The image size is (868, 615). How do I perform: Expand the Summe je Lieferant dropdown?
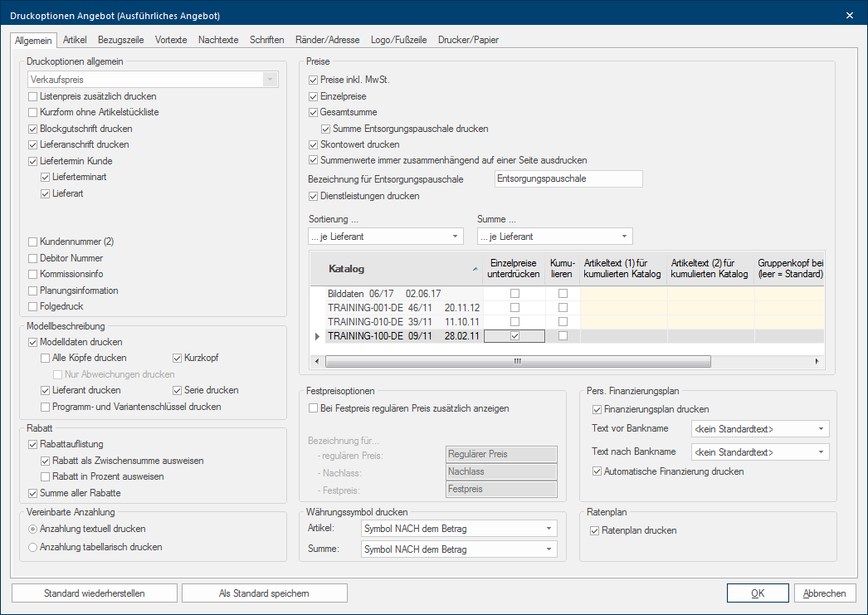pyautogui.click(x=625, y=237)
